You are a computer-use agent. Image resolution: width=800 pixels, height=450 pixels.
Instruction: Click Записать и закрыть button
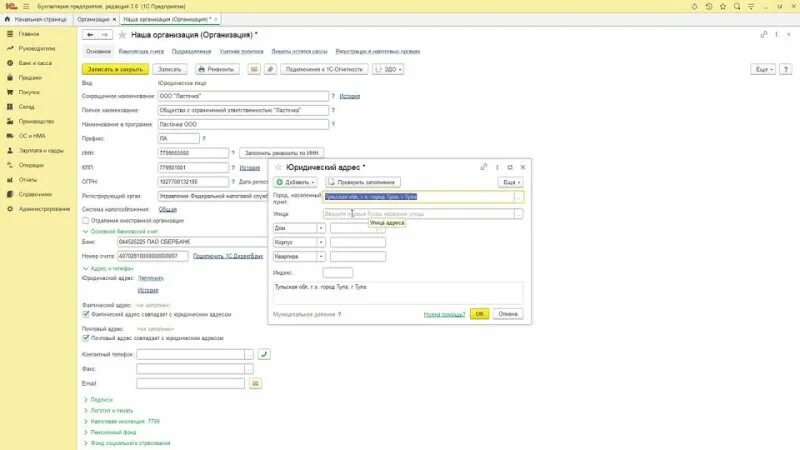[115, 69]
